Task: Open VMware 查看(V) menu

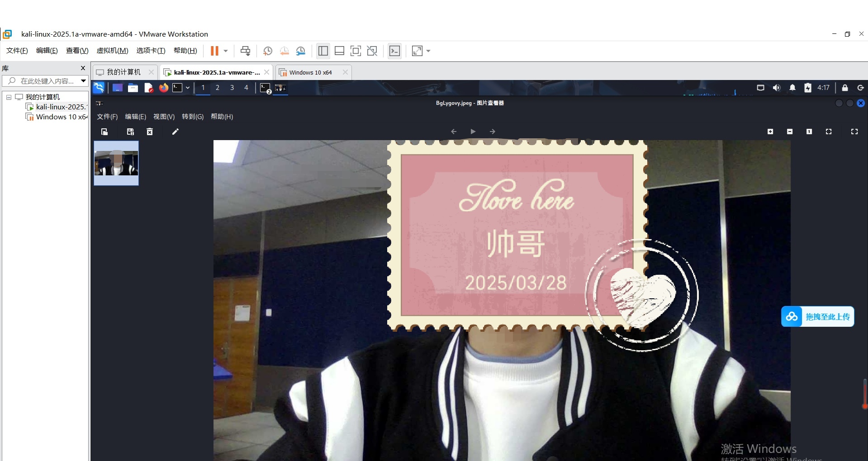Action: (x=77, y=51)
